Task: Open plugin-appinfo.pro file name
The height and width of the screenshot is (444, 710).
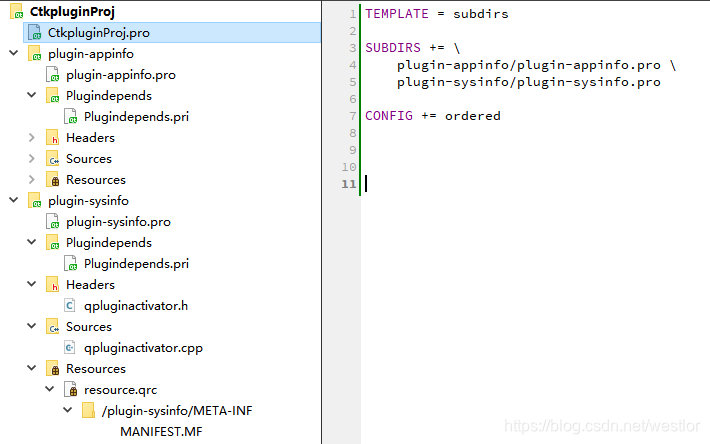Action: tap(121, 75)
